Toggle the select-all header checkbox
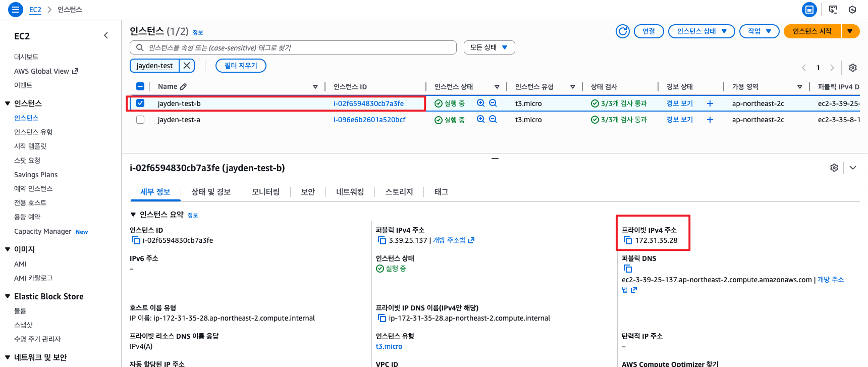Viewport: 868px width, 367px height. pyautogui.click(x=140, y=86)
